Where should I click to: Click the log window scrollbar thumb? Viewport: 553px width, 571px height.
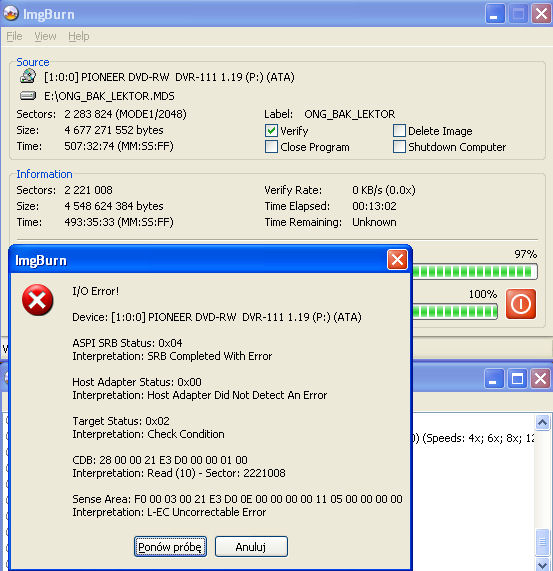[542, 542]
